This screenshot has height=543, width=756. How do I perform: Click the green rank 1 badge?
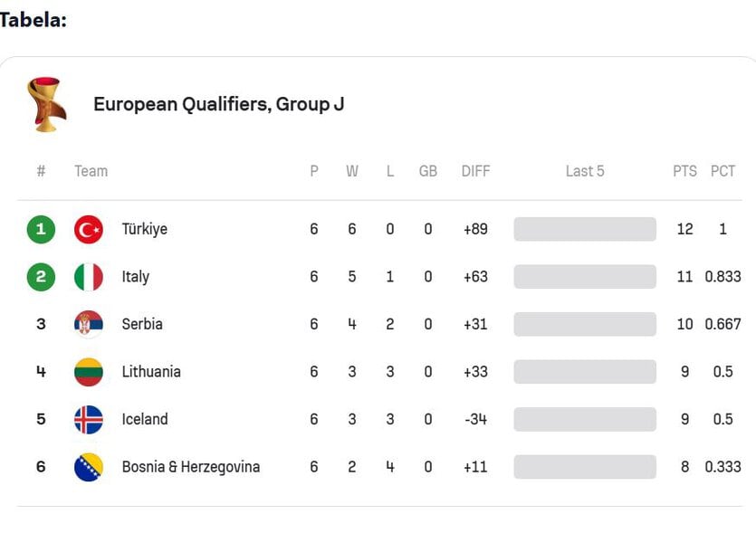pyautogui.click(x=41, y=229)
